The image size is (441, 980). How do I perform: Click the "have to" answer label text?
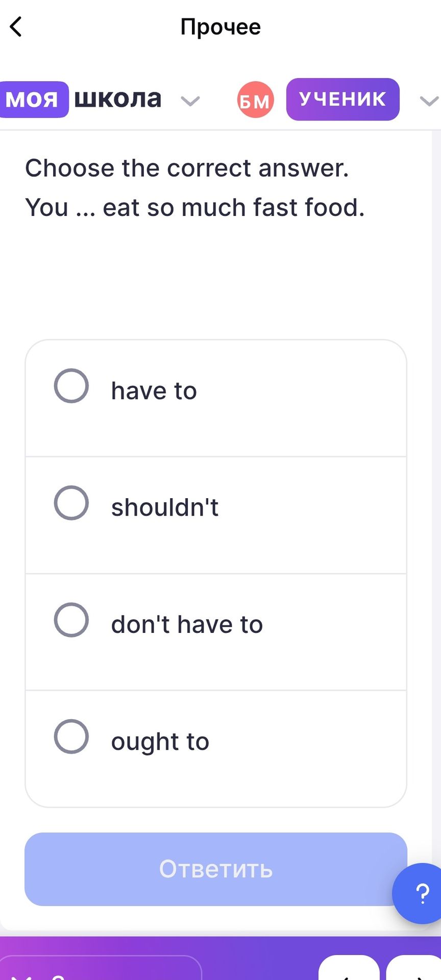pos(154,391)
